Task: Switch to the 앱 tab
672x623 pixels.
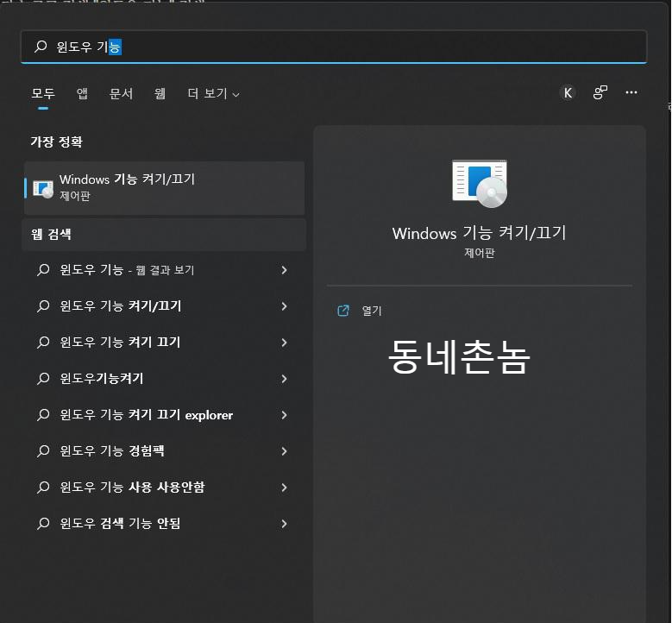Action: [x=82, y=93]
